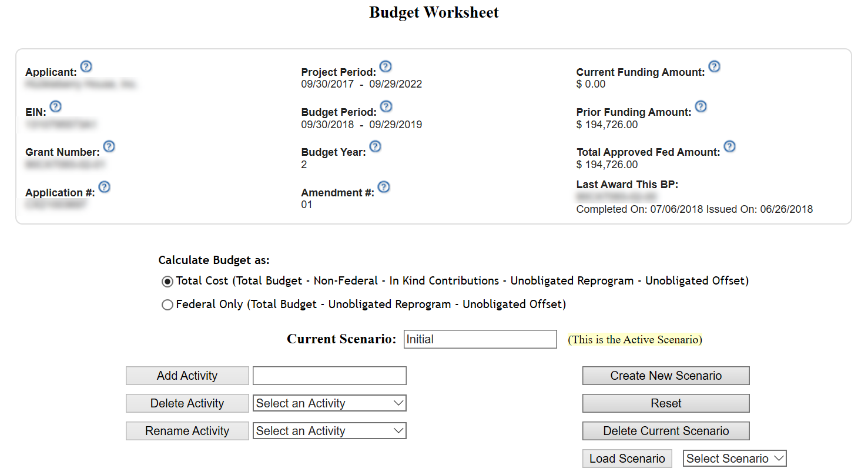Open the Select Scenario dropdown

[x=735, y=459]
